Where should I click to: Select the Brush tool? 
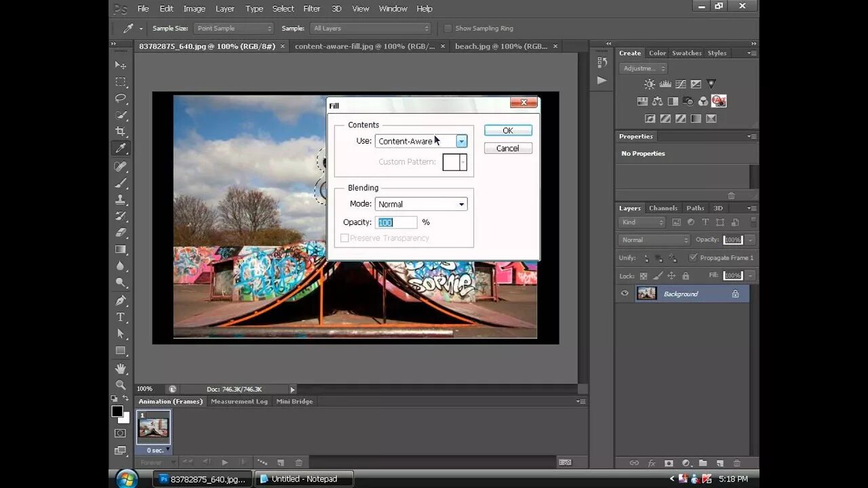pos(121,183)
